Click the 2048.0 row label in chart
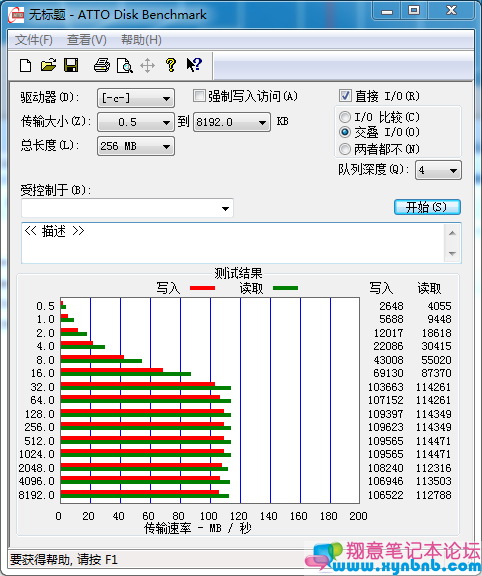The image size is (482, 576). point(36,468)
